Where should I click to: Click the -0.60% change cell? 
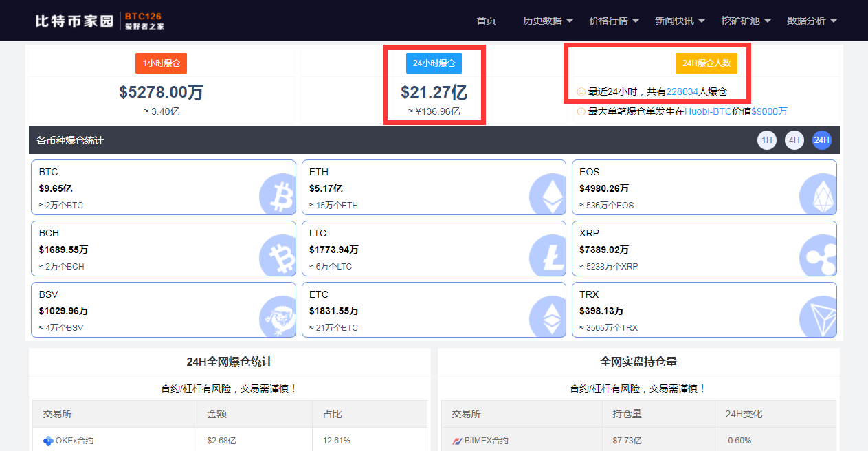738,441
